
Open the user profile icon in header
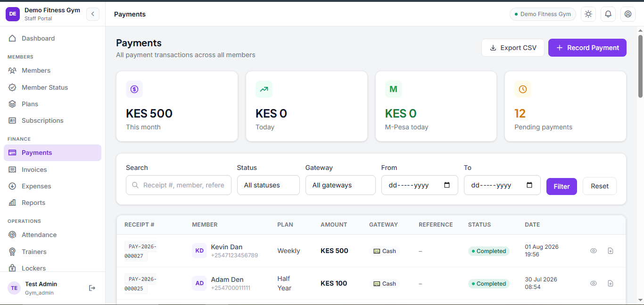click(x=628, y=14)
